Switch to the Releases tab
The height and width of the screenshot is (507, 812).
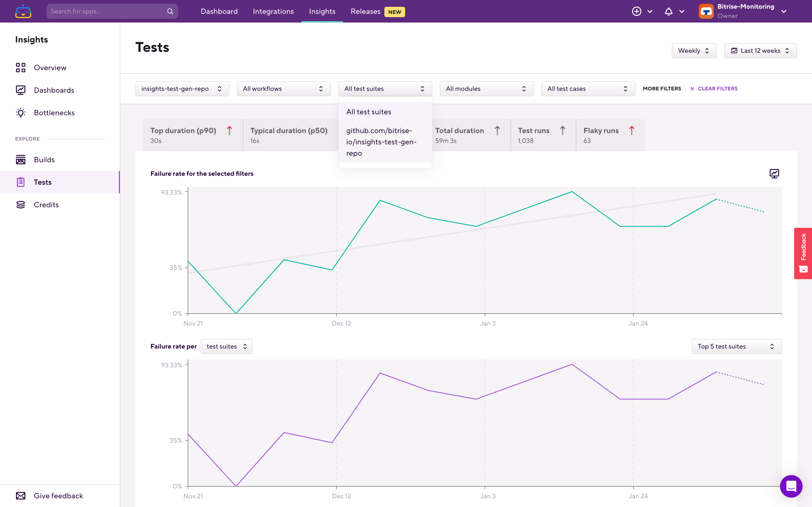pyautogui.click(x=365, y=12)
